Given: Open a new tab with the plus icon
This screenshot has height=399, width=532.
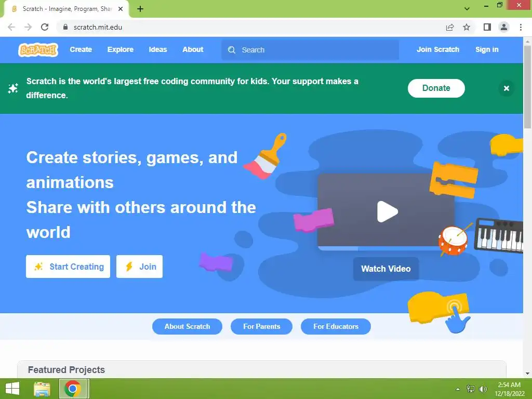Looking at the screenshot, I should click(x=140, y=9).
